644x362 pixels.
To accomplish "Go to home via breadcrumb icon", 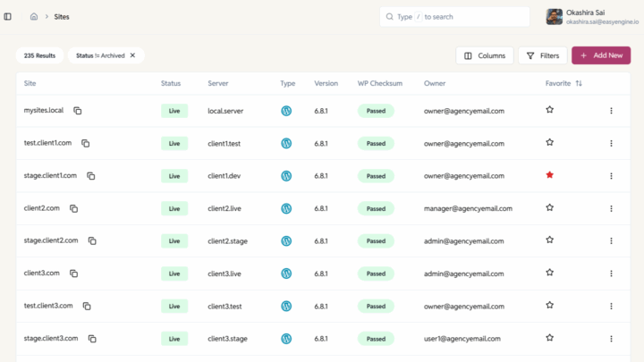I will pyautogui.click(x=34, y=16).
